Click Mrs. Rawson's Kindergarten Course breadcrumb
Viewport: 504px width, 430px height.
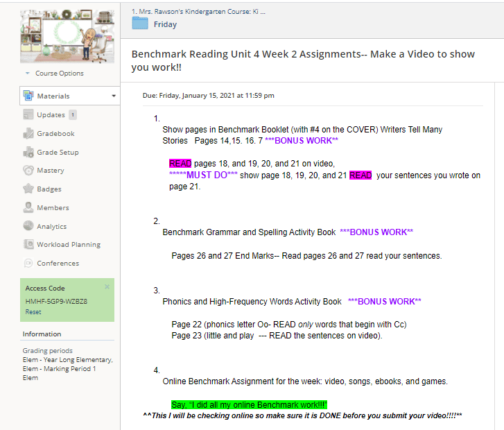(x=198, y=12)
